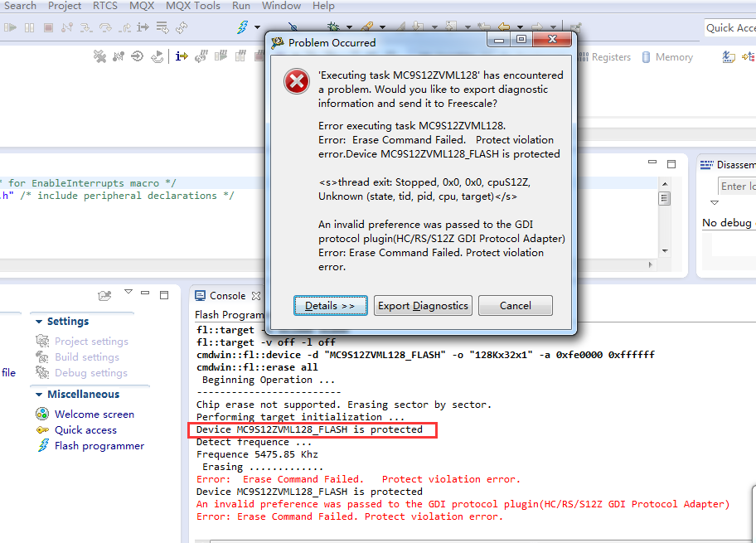Click the Disassembly address input field
Viewport: 756px width, 543px height.
(x=737, y=187)
